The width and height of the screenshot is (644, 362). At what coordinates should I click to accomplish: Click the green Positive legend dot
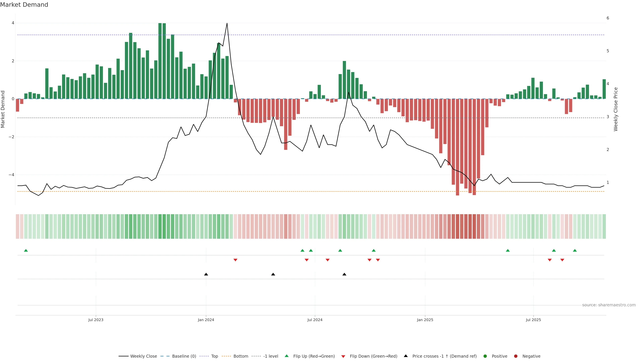(x=485, y=356)
